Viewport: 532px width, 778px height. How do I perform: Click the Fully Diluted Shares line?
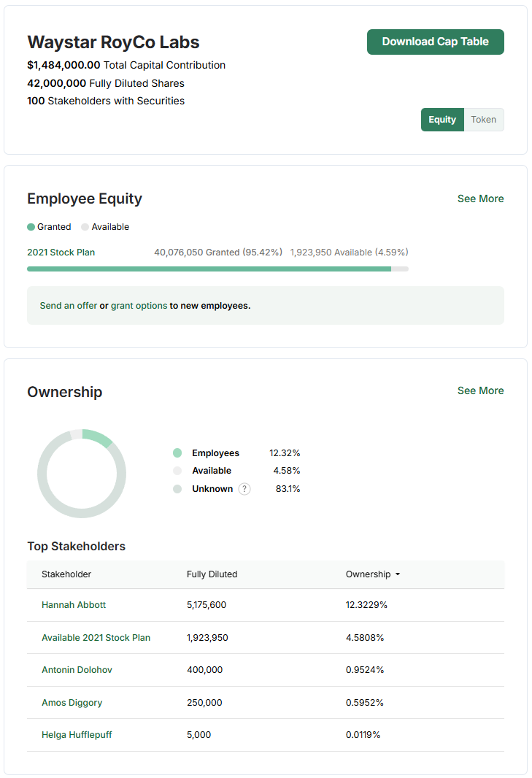coord(106,83)
